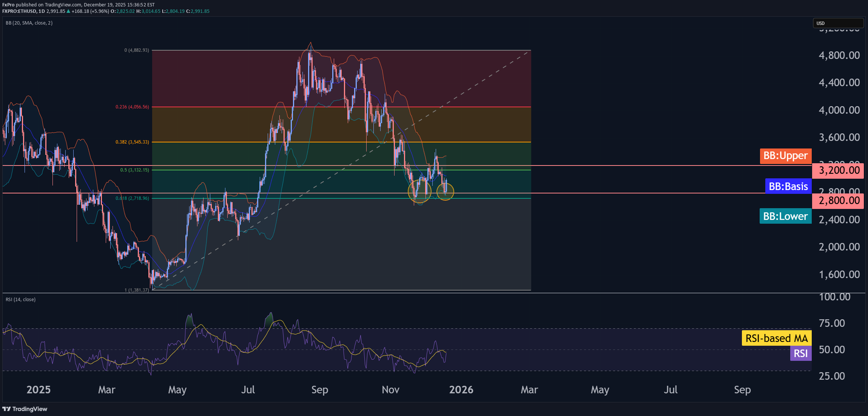The image size is (868, 416).
Task: Click the smaller yellow circle on latest candles
Action: click(x=445, y=192)
